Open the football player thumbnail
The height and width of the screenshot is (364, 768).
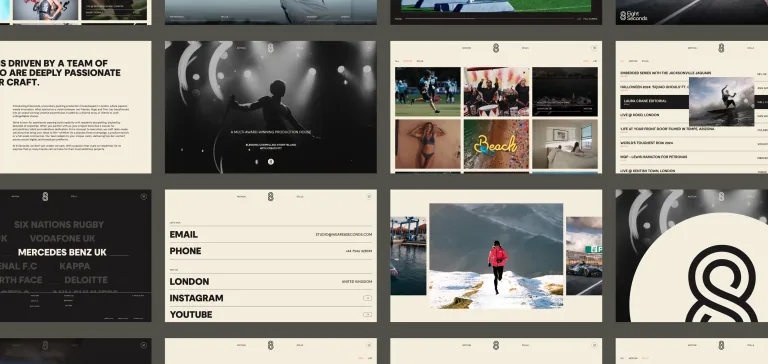(x=428, y=92)
